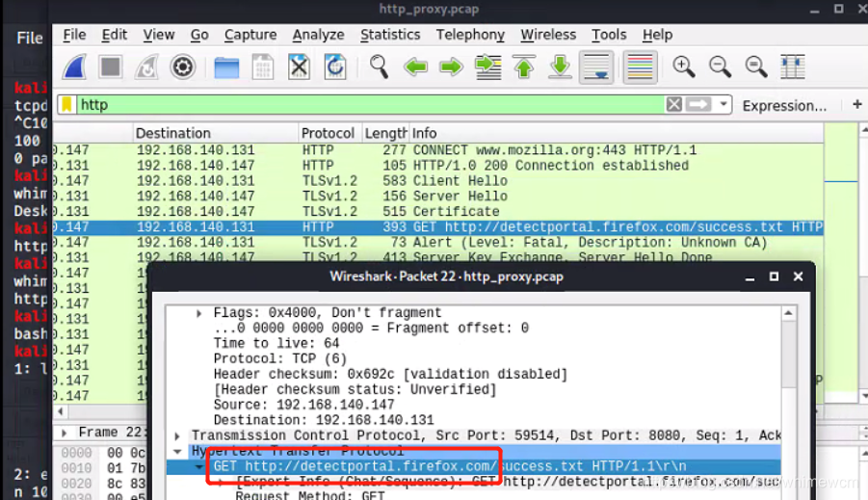The image size is (868, 500).
Task: Select Protocol: TCP (6) field
Action: tap(280, 358)
